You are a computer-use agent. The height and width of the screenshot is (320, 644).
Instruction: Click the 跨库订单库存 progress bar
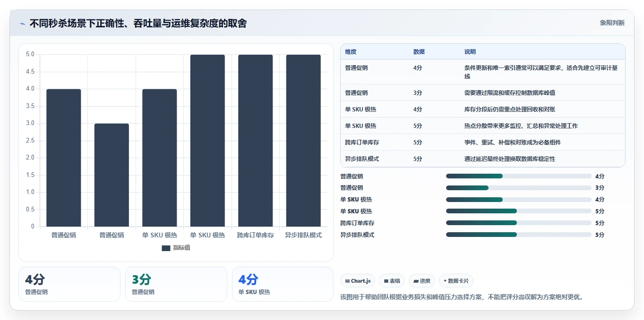click(519, 223)
